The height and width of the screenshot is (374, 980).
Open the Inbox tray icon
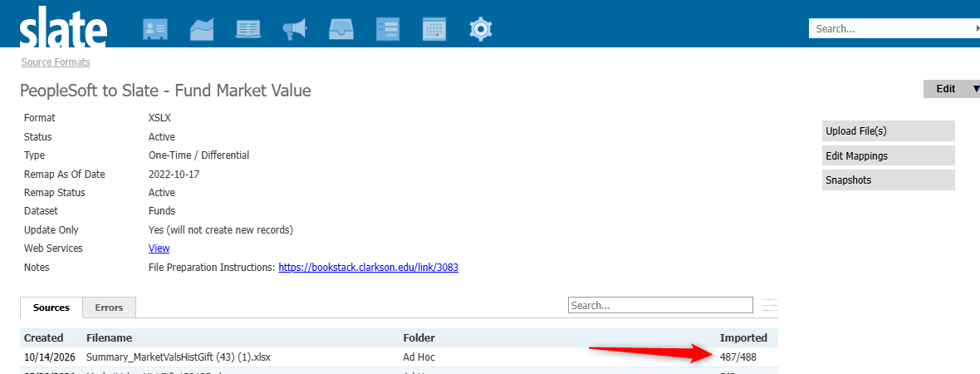click(341, 29)
